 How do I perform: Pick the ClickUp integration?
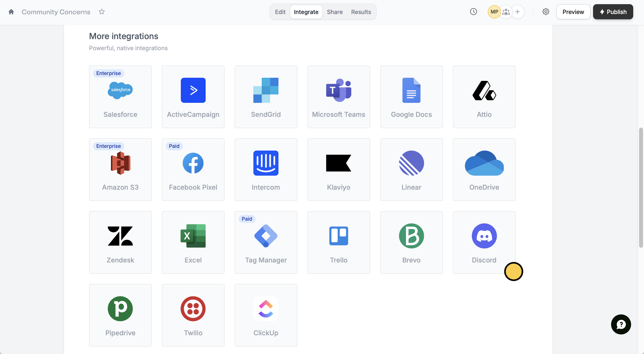tap(266, 315)
